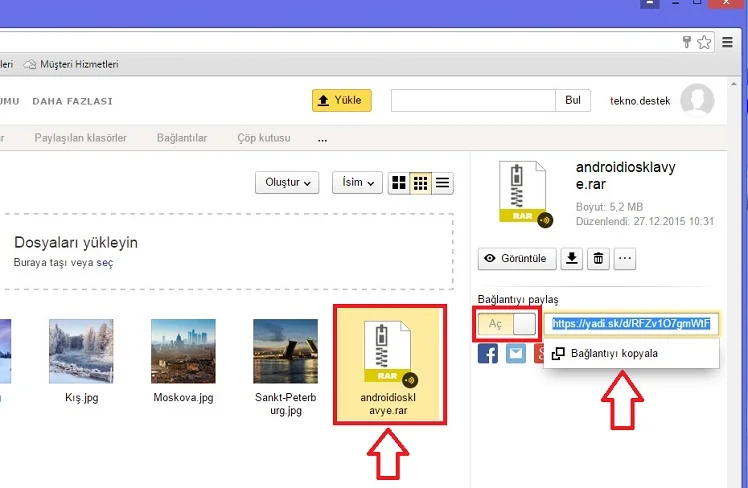Click the Görüntüle button
This screenshot has width=748, height=488.
pyautogui.click(x=516, y=259)
